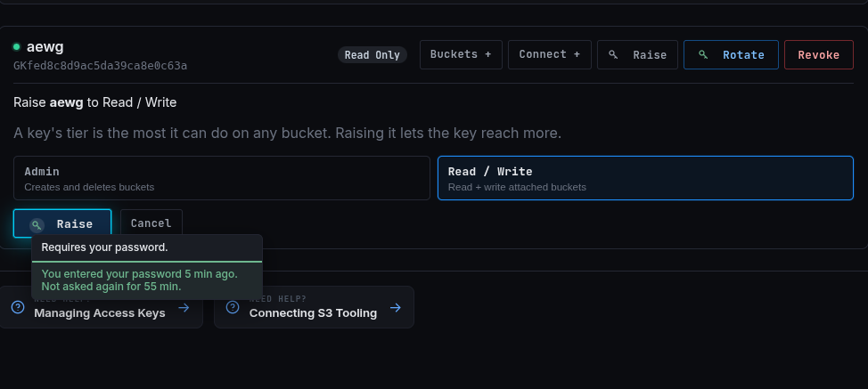Click the green status dot next to aewg
868x389 pixels.
click(x=17, y=47)
